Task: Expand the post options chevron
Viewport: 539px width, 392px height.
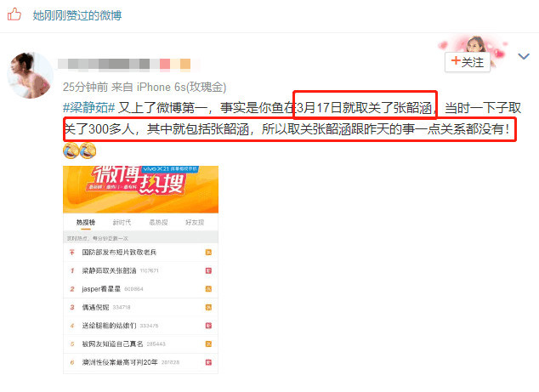Action: 524,56
